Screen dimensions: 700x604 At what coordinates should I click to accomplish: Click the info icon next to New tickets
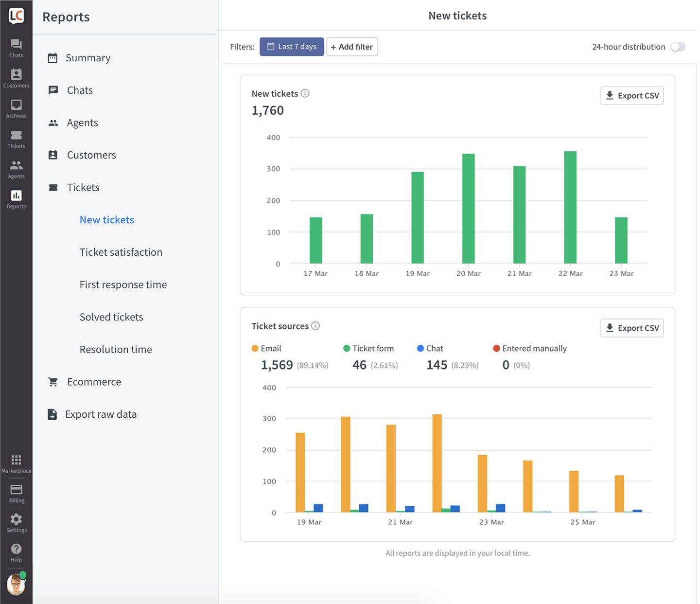[305, 93]
